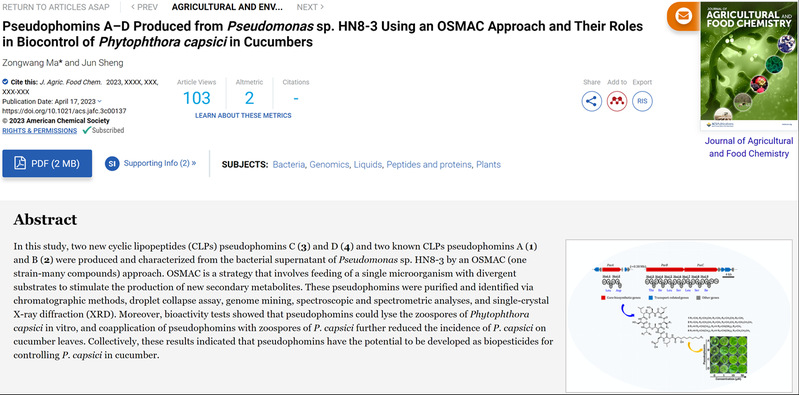Expand Supporting Info (2) link
Image resolution: width=799 pixels, height=395 pixels.
159,163
